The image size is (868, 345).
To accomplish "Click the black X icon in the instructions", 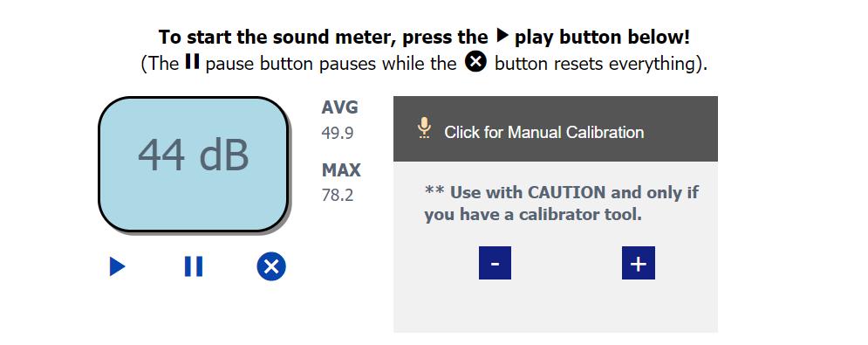I will click(475, 61).
